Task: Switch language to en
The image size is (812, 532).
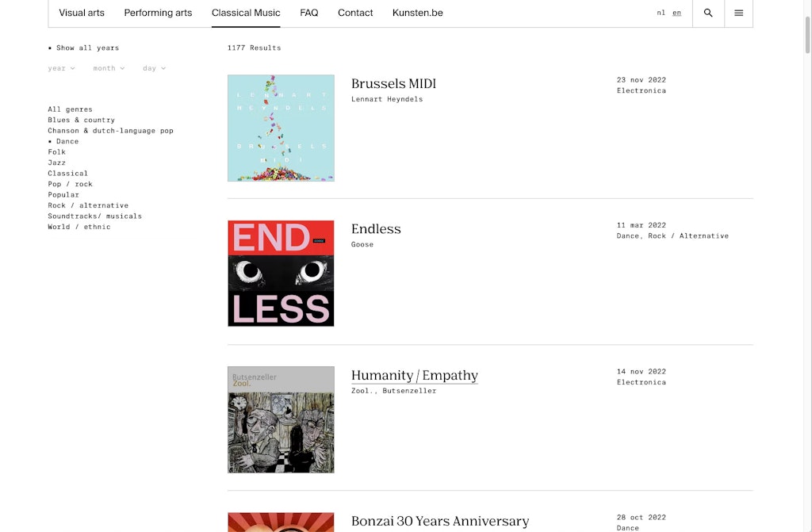Action: coord(677,13)
